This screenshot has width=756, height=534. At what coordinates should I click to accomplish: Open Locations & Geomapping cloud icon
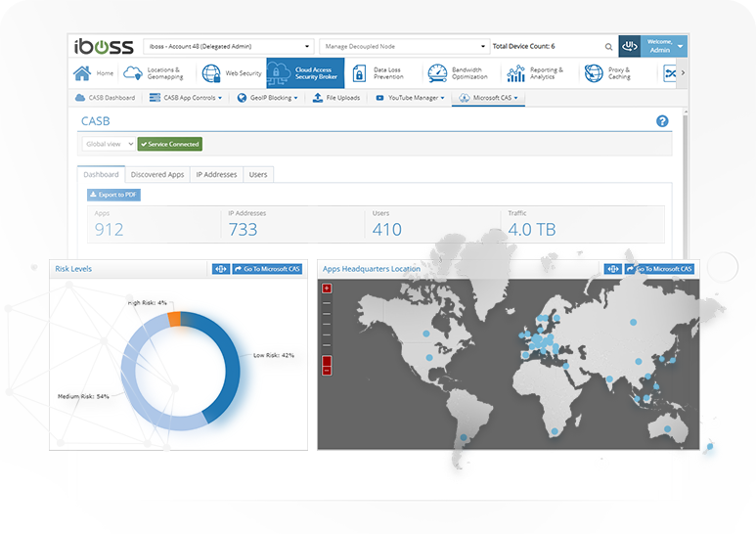tap(133, 73)
